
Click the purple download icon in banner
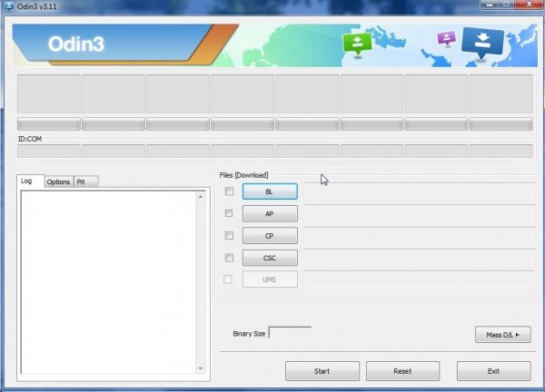coord(446,38)
